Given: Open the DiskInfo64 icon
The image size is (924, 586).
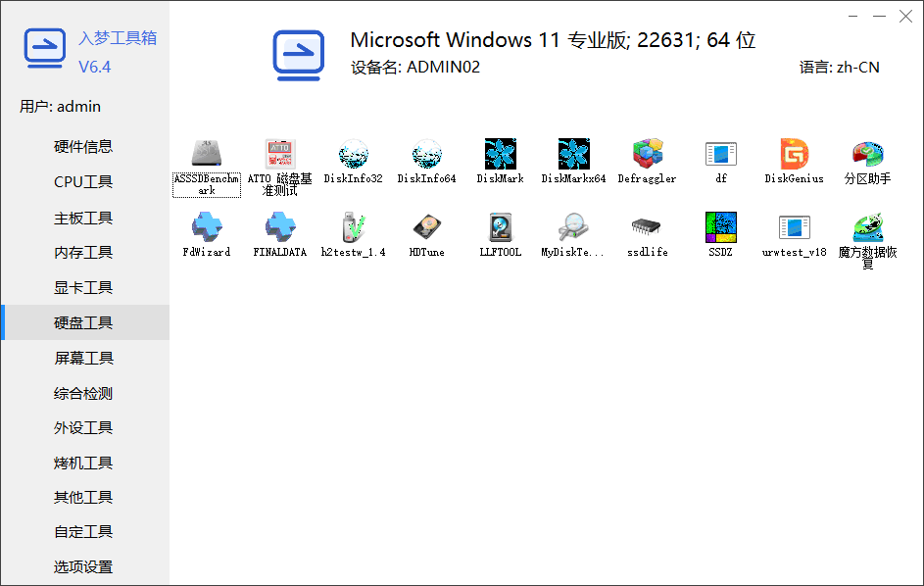Looking at the screenshot, I should (426, 162).
